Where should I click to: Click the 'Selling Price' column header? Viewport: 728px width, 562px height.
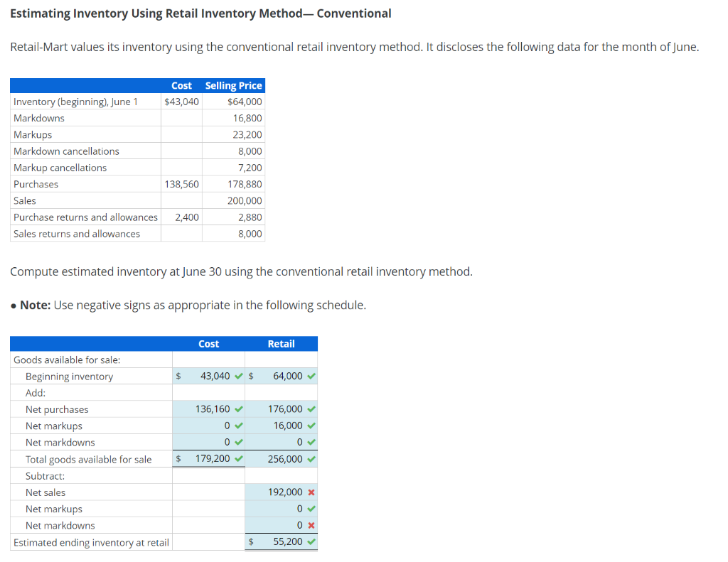pos(233,85)
